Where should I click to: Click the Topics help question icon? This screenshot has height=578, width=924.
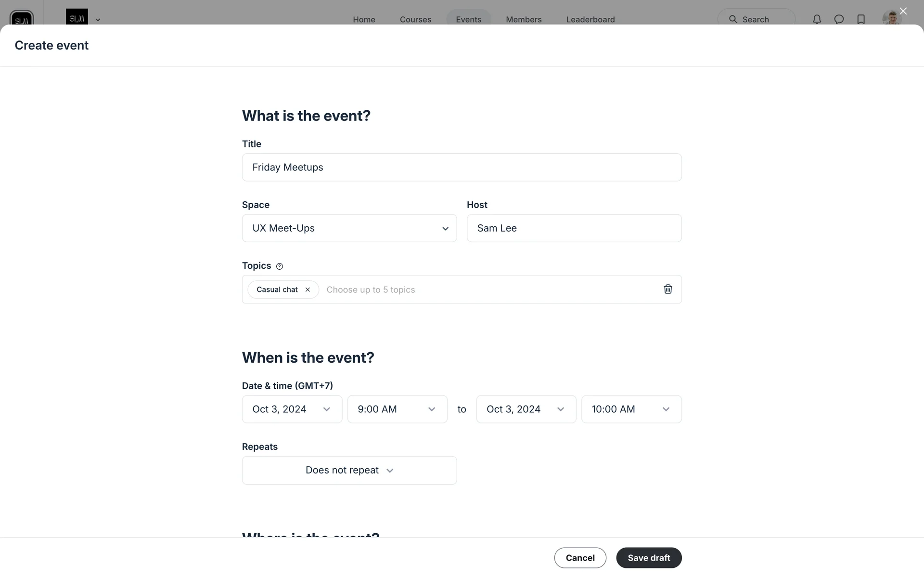[x=280, y=266]
